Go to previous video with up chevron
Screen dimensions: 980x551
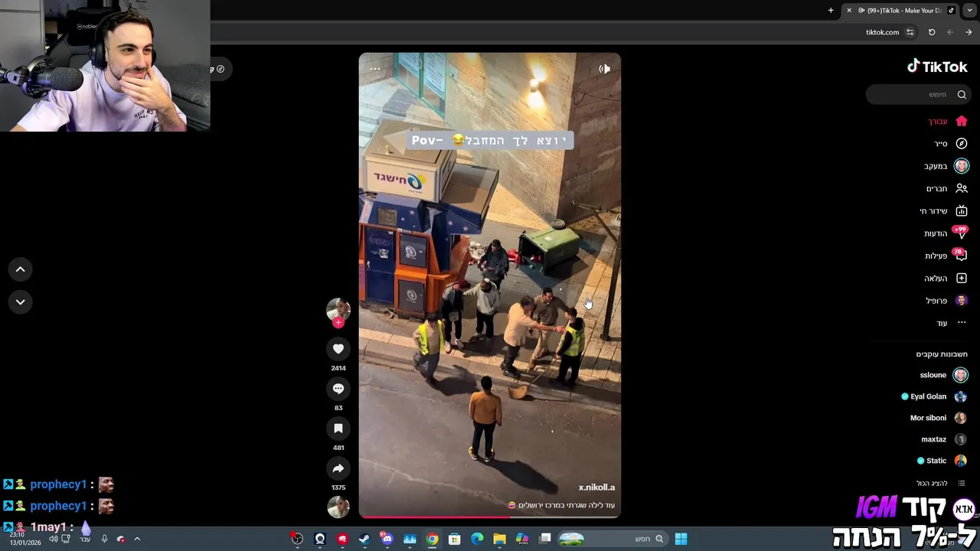tap(21, 269)
